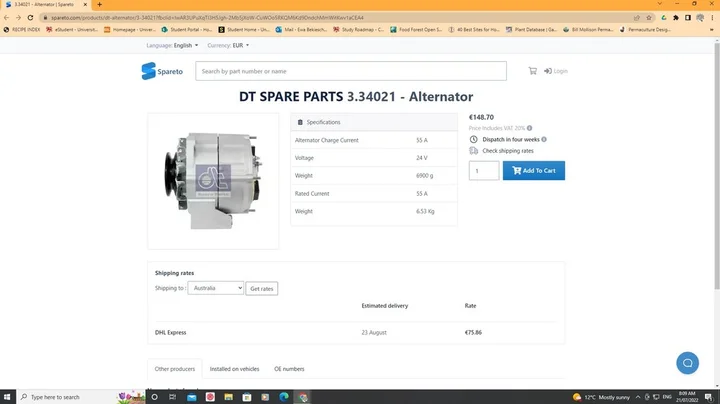The width and height of the screenshot is (720, 404).
Task: Switch to OE numbers tab
Action: click(x=289, y=369)
